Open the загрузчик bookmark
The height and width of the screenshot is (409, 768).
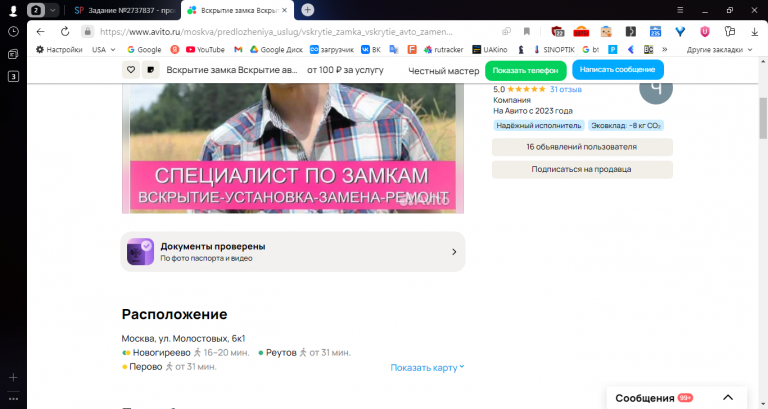point(332,49)
